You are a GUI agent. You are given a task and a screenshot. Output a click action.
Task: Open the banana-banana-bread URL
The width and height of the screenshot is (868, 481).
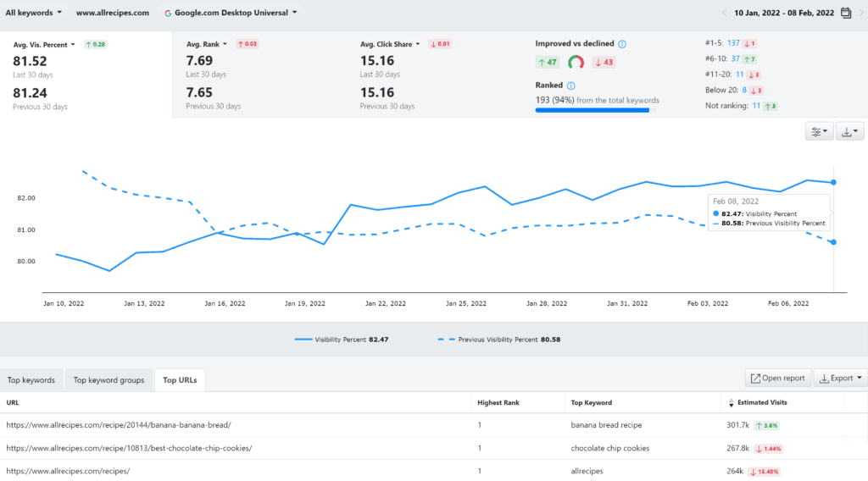coord(119,425)
